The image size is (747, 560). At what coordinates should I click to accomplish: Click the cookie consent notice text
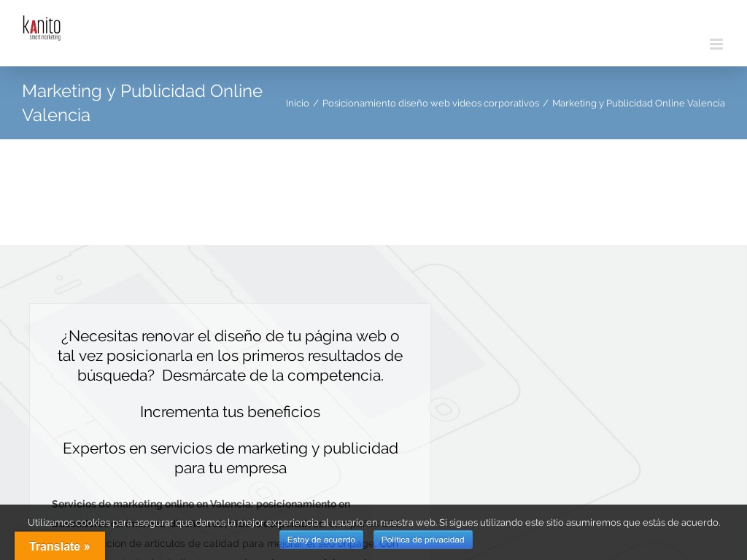tap(373, 522)
